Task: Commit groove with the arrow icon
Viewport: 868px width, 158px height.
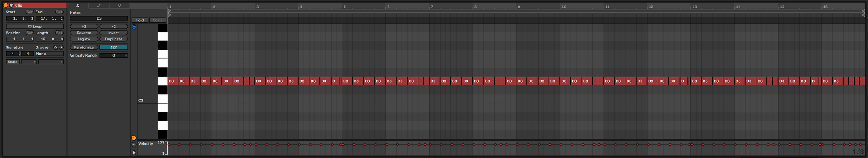Action: (x=61, y=47)
